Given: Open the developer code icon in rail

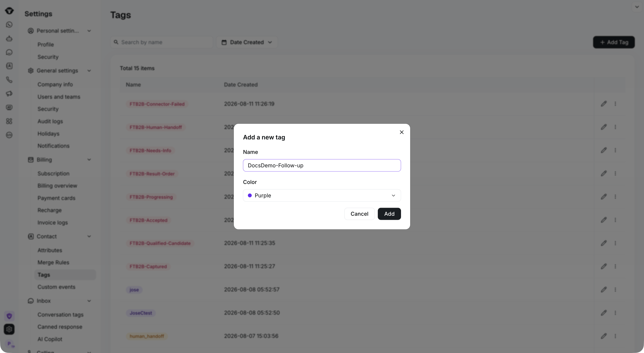Looking at the screenshot, I should pos(9,135).
